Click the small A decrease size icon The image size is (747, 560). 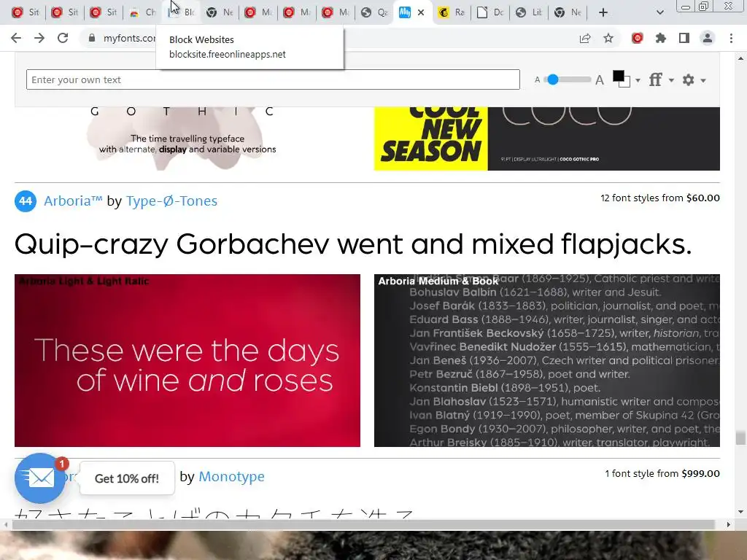(538, 80)
